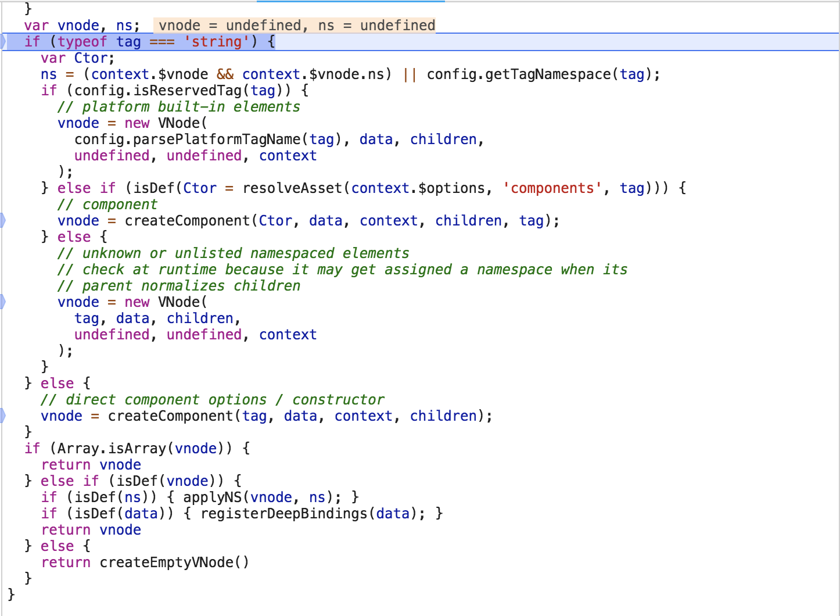Click the 'return vnode' under Array.isArray check
Image resolution: width=840 pixels, height=616 pixels.
[x=91, y=464]
